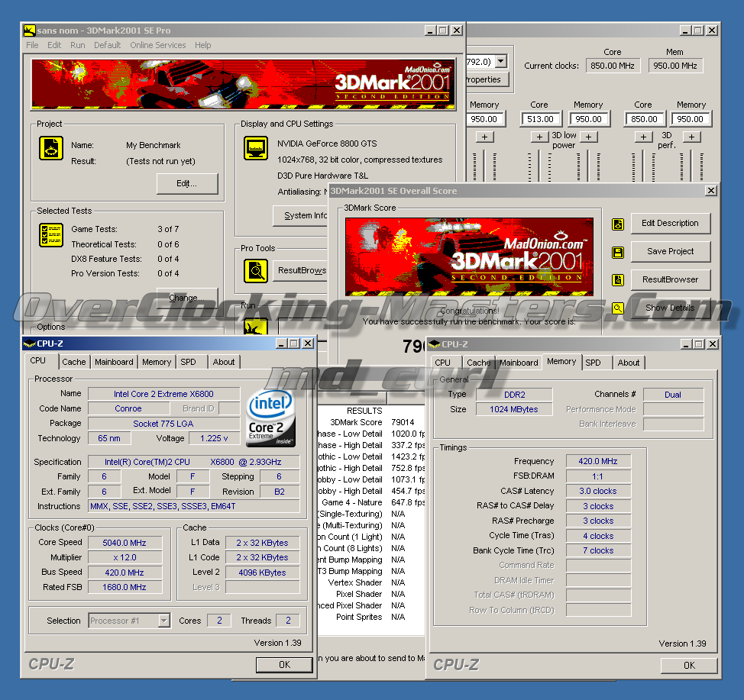
Task: Click the Properties button in clocks window
Action: tap(488, 79)
